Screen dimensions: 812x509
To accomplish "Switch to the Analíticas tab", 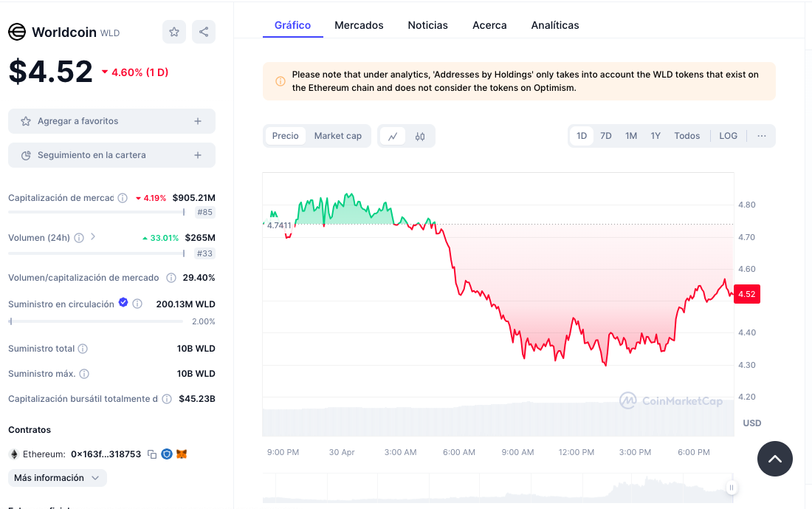I will click(x=554, y=25).
